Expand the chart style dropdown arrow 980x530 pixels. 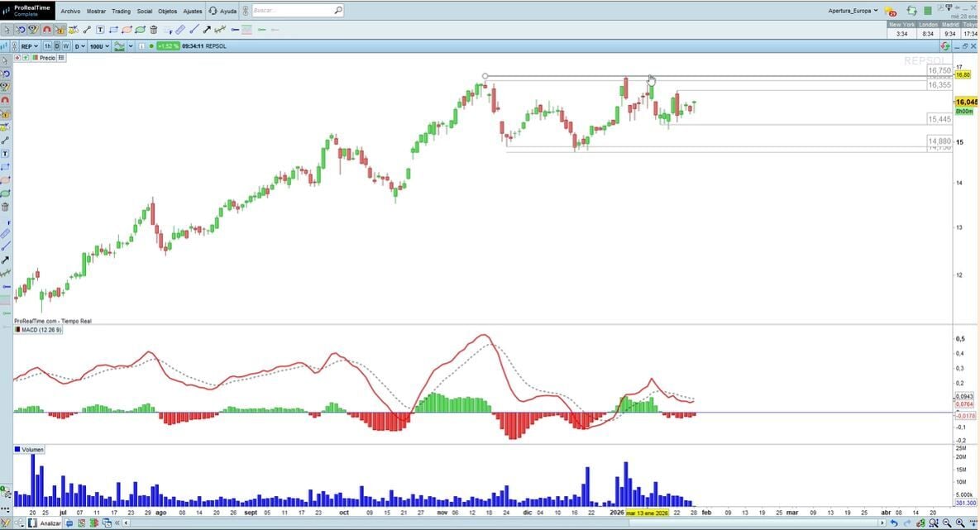pos(131,46)
